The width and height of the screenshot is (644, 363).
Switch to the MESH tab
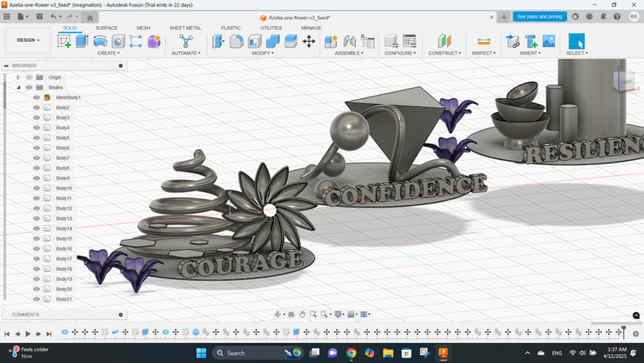(x=143, y=28)
